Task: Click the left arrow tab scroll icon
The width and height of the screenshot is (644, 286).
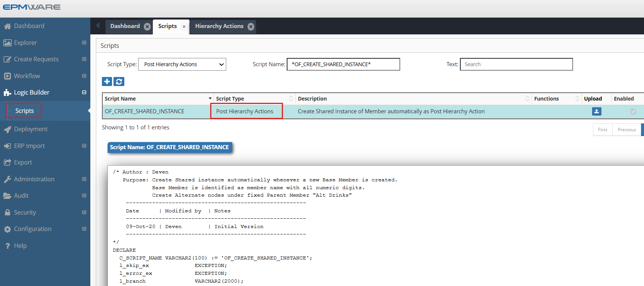Action: pyautogui.click(x=98, y=25)
